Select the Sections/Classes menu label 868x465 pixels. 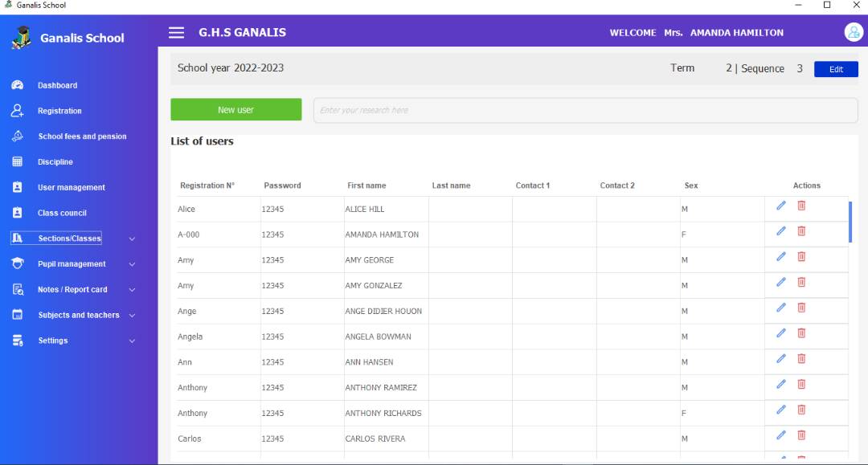tap(70, 239)
